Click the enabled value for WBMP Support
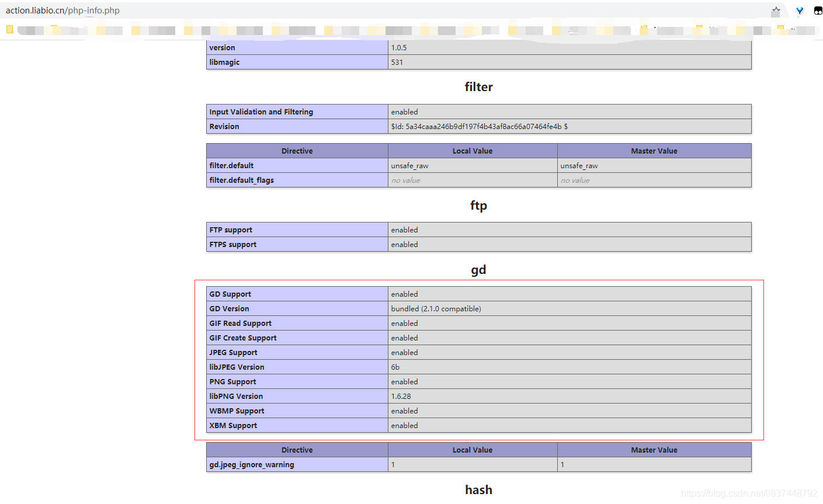 [x=404, y=411]
